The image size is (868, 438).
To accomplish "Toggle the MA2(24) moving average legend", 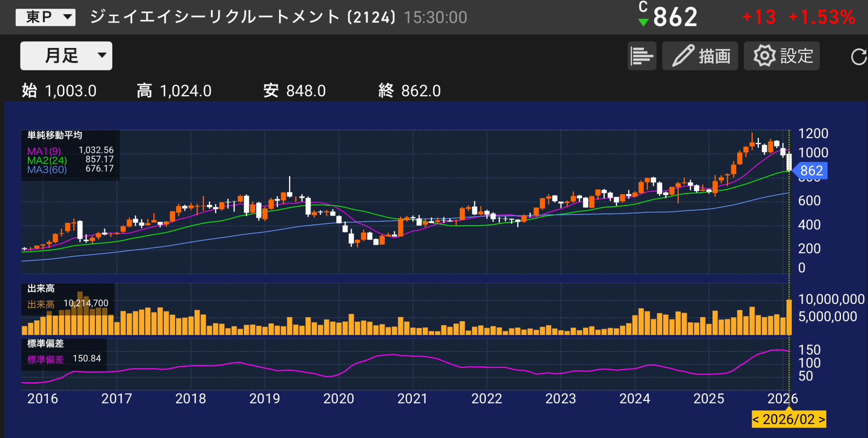I will pos(47,160).
